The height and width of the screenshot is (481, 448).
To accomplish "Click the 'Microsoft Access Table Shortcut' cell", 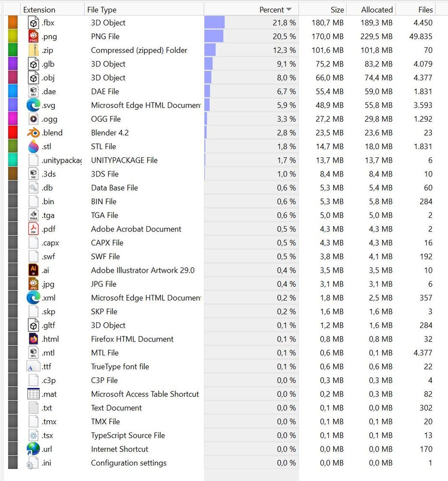I will pyautogui.click(x=145, y=394).
